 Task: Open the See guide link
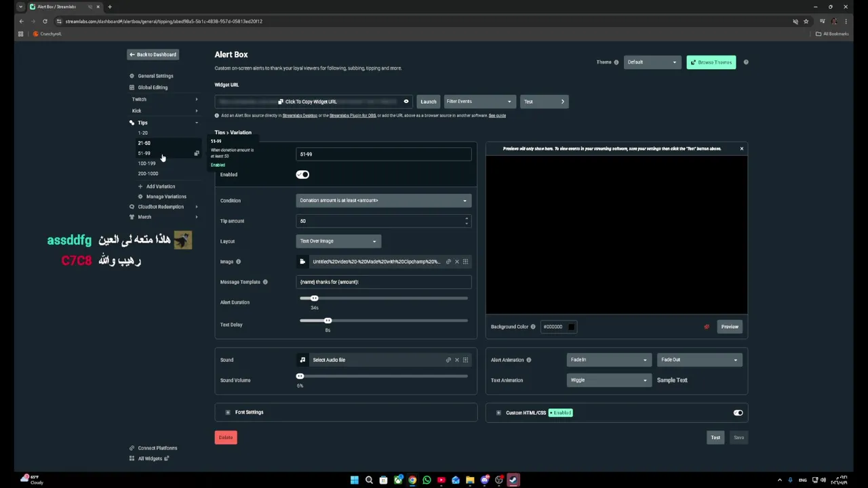[497, 116]
